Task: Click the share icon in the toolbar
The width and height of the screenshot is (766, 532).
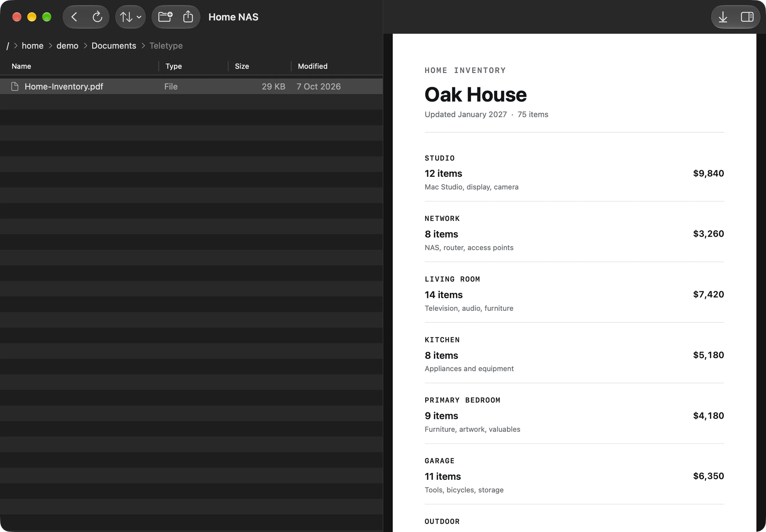Action: click(188, 17)
